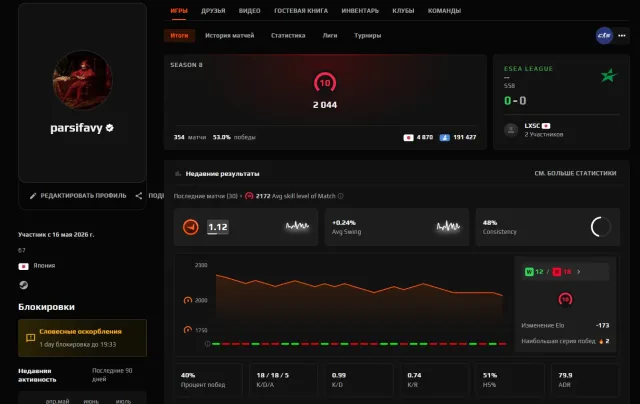Click the green W wins badge
The width and height of the screenshot is (640, 404).
coord(529,272)
